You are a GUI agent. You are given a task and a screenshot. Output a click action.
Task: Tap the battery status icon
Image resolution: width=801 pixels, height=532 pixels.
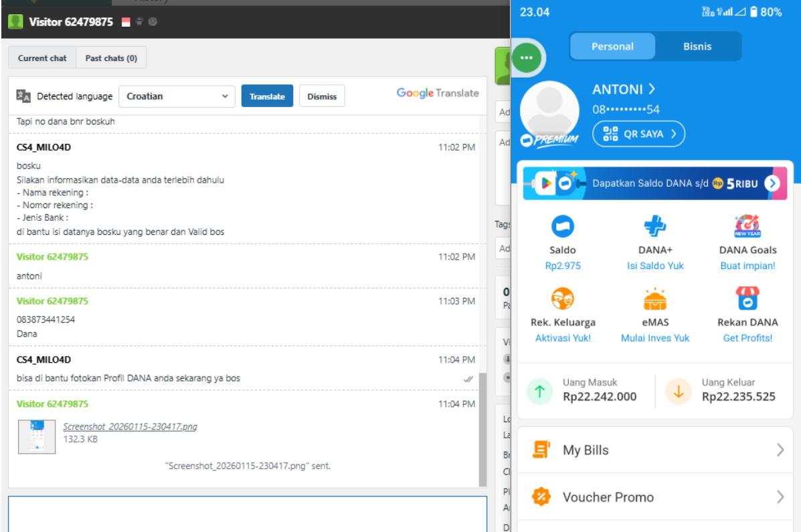tap(753, 12)
